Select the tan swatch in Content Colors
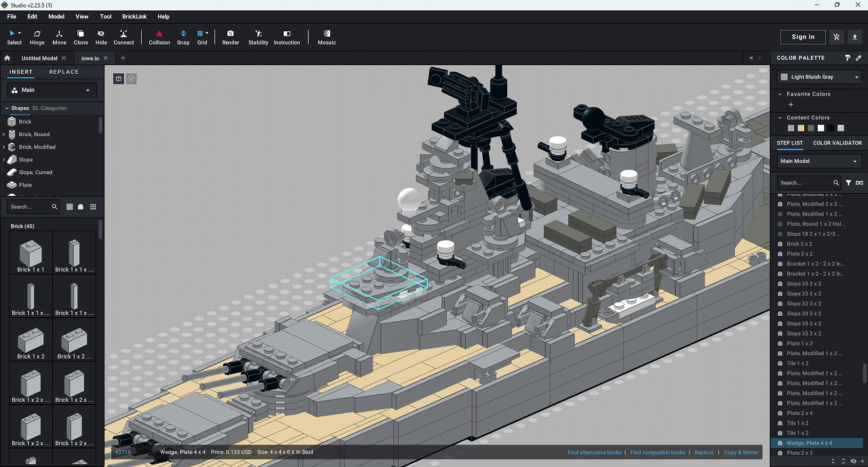Screen dimensions: 868x467 [x=801, y=128]
